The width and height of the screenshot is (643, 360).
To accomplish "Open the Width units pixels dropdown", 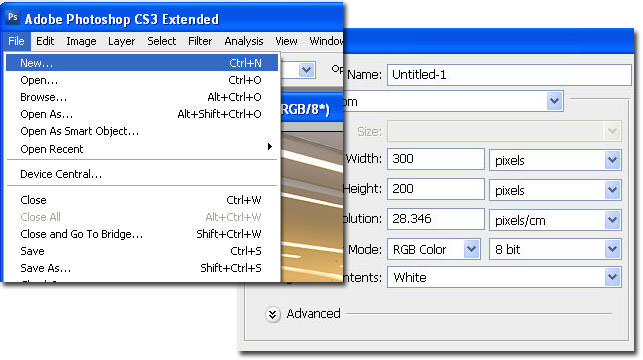I will 555,160.
